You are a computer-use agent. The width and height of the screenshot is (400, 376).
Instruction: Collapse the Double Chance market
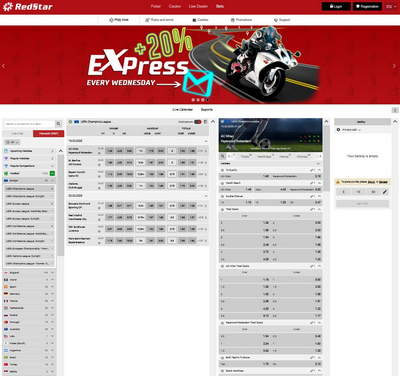(319, 196)
